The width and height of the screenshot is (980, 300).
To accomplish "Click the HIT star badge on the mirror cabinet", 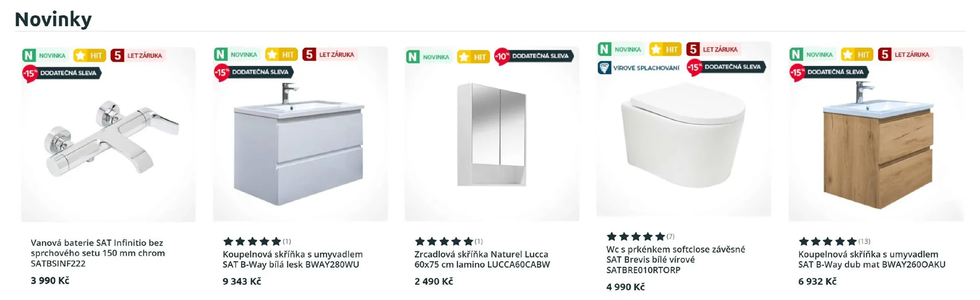I will [x=473, y=57].
